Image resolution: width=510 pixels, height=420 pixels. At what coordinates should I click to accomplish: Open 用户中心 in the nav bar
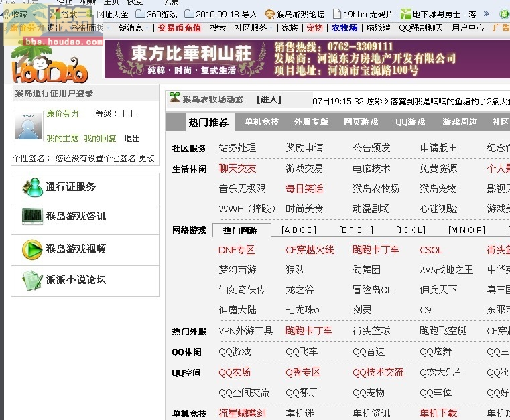pyautogui.click(x=468, y=28)
